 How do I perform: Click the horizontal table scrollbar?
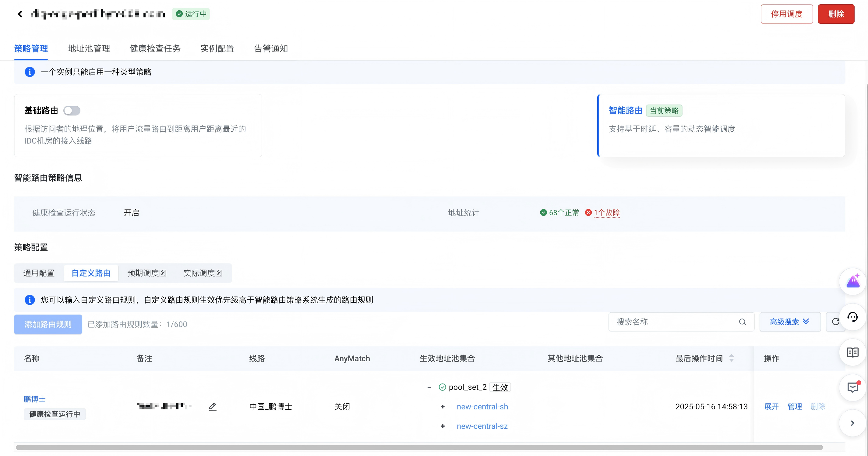coord(419,447)
